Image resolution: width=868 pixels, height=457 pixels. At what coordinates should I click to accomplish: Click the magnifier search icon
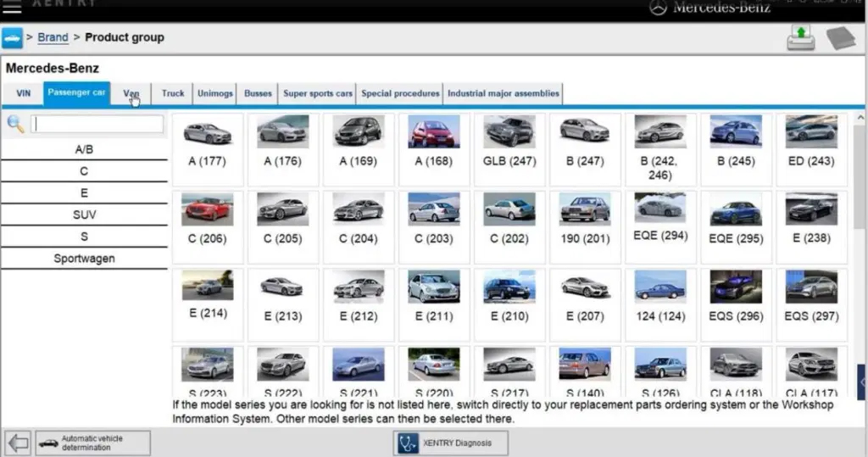point(15,124)
